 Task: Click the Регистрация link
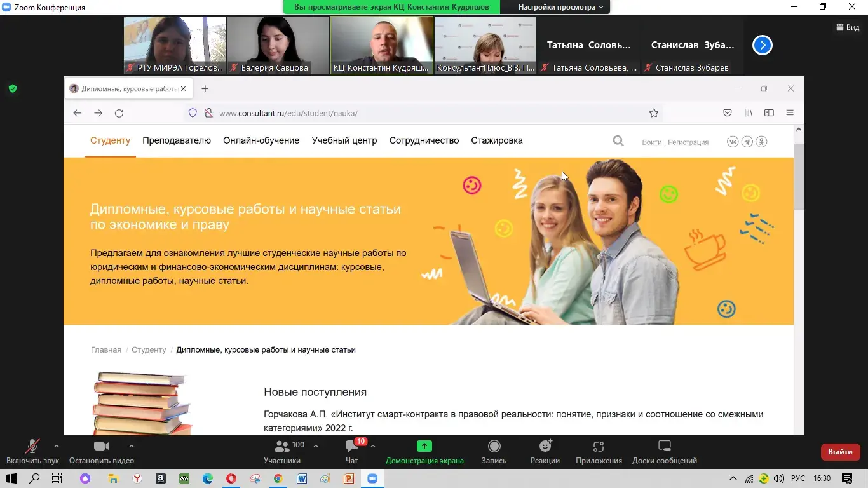tap(688, 142)
